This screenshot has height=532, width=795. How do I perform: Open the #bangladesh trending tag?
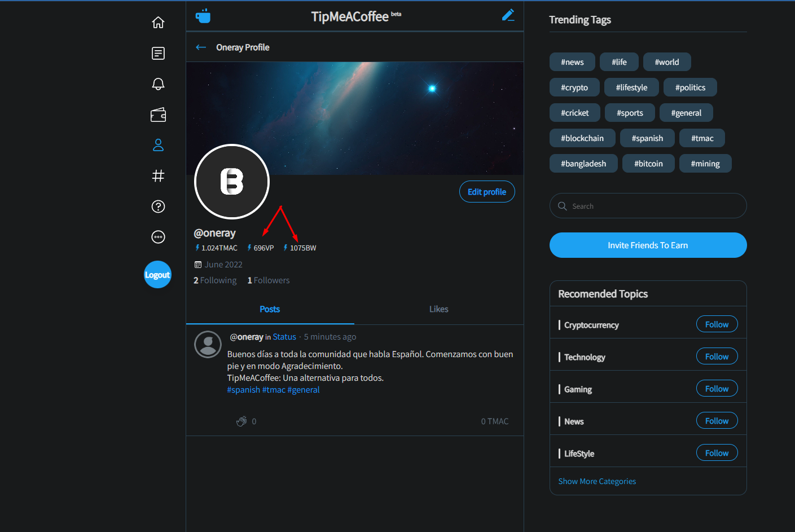(x=583, y=164)
